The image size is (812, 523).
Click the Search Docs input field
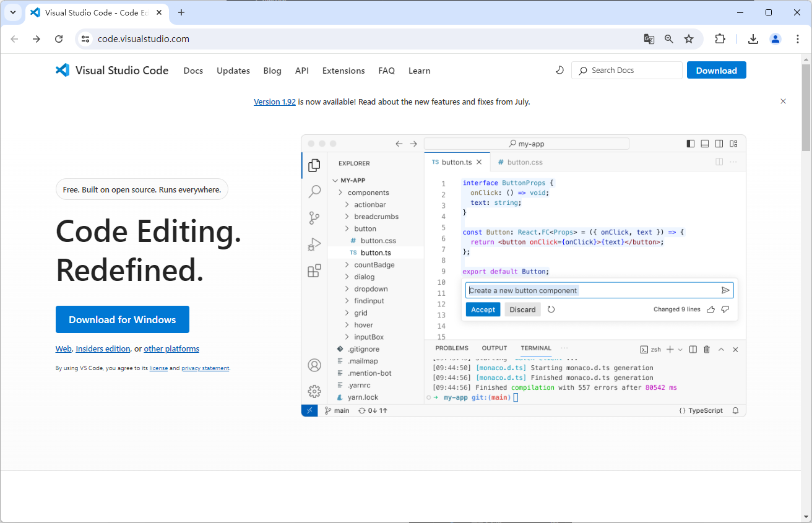[x=627, y=71]
